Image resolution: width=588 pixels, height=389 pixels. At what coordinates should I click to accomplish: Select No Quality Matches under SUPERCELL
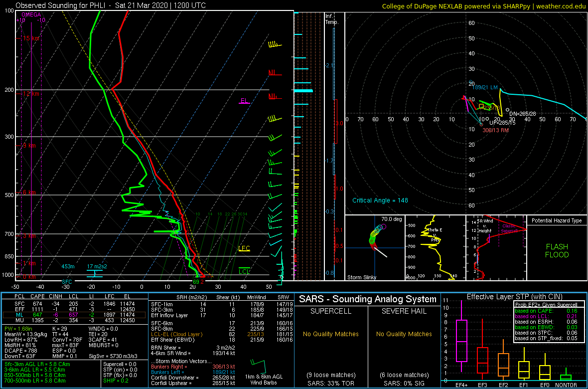pyautogui.click(x=331, y=334)
